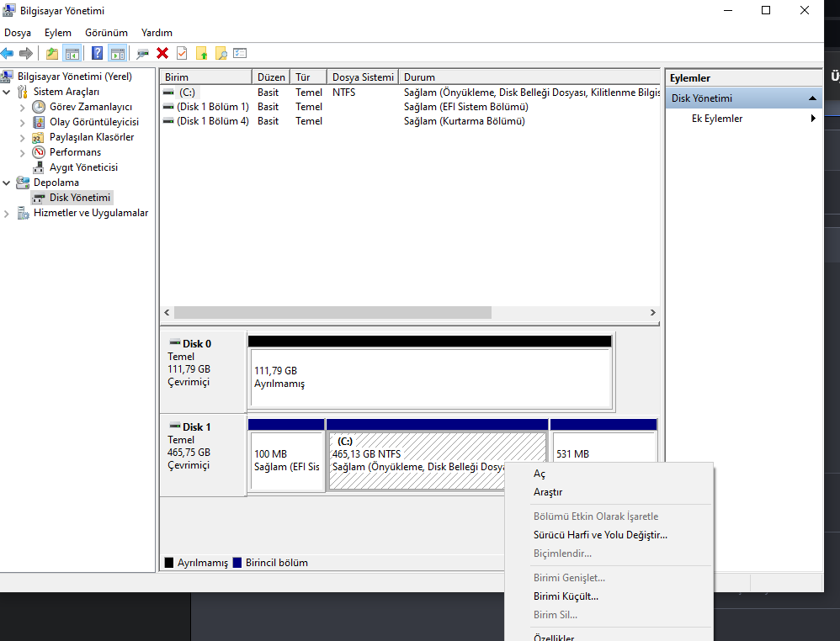Select Disk Yönetimi in the tree
The image size is (840, 641).
pyautogui.click(x=80, y=198)
